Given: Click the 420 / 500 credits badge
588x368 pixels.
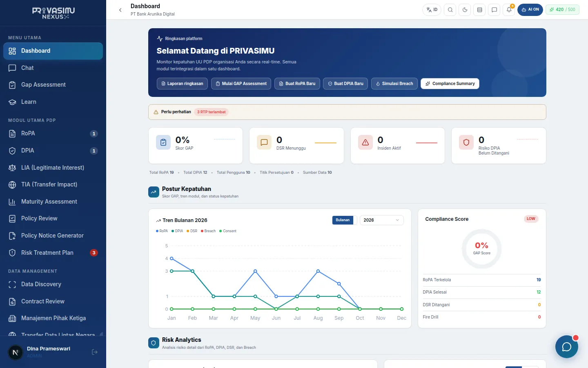Looking at the screenshot, I should coord(562,10).
